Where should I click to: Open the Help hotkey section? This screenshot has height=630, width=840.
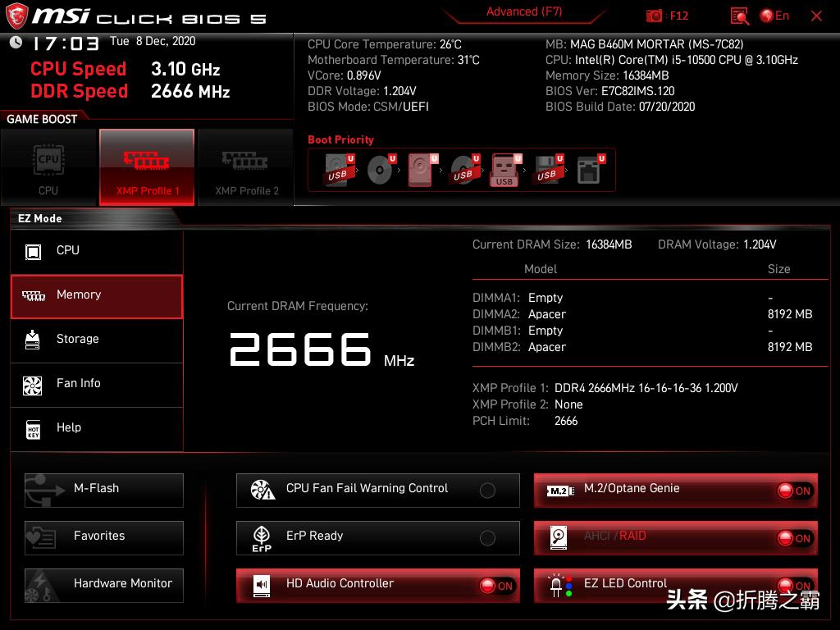pos(97,428)
